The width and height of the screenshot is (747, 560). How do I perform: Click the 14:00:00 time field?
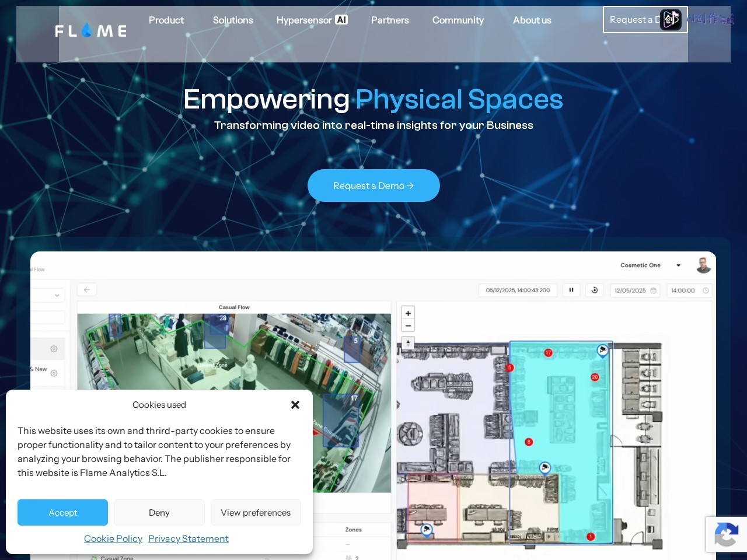tap(689, 290)
